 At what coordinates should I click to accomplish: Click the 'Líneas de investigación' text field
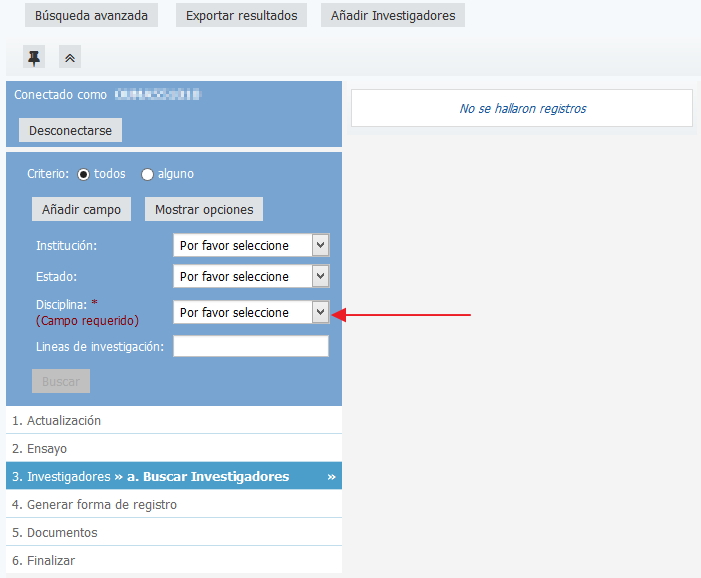click(251, 346)
